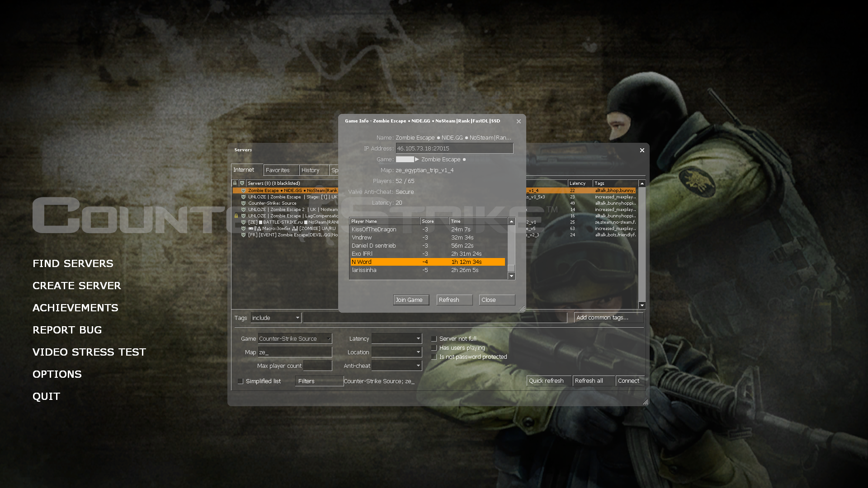This screenshot has width=868, height=488.
Task: Click the shield icon beside BATTLE-STRIKE.ru server
Action: pos(244,222)
